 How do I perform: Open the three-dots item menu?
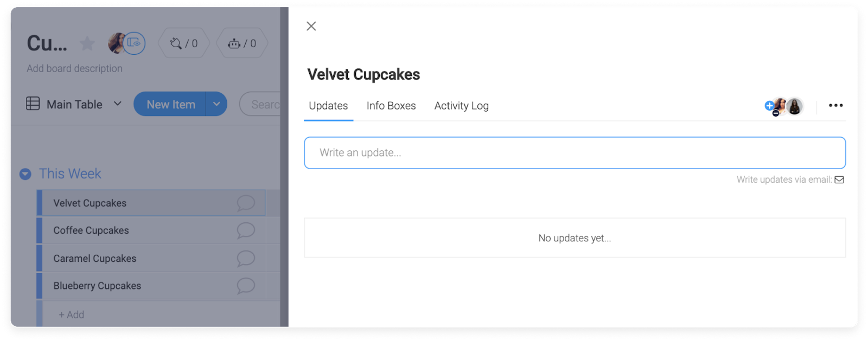click(835, 105)
